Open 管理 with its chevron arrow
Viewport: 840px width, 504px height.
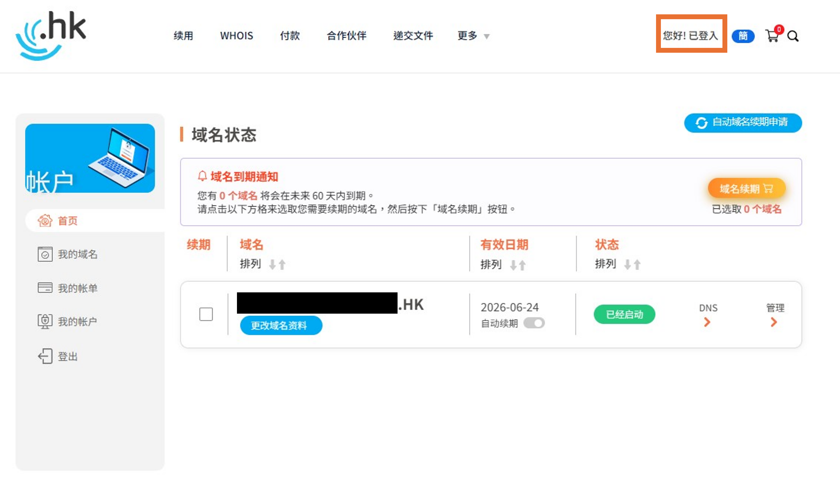774,322
